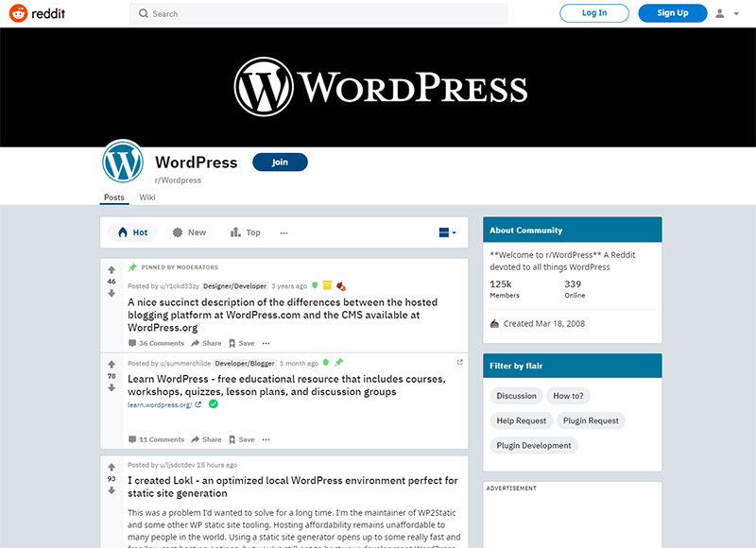Downvote the Lokl local environment post

(112, 490)
